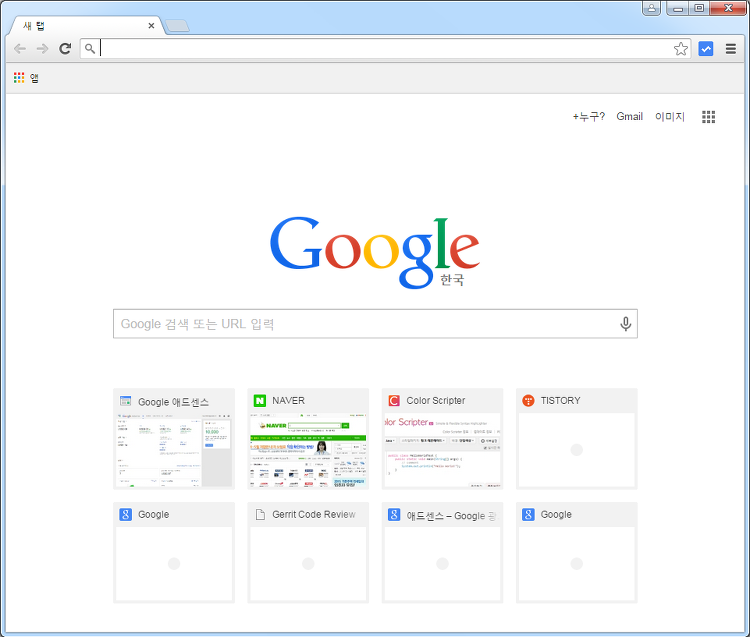Image resolution: width=750 pixels, height=637 pixels.
Task: Restore down the Chrome window
Action: [699, 8]
